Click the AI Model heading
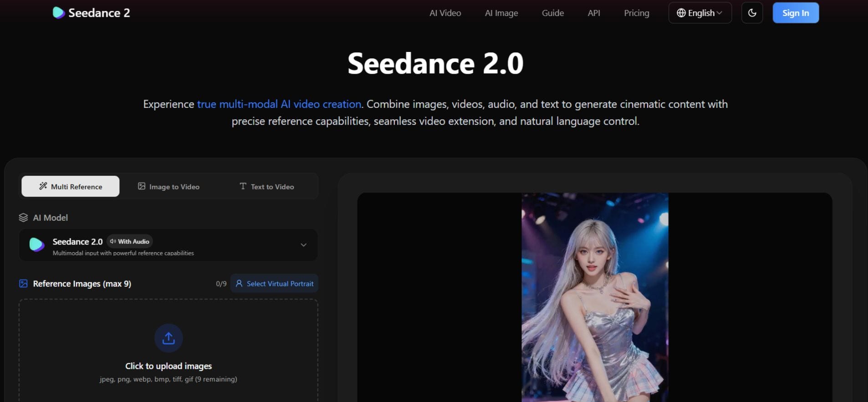868x402 pixels. point(50,218)
